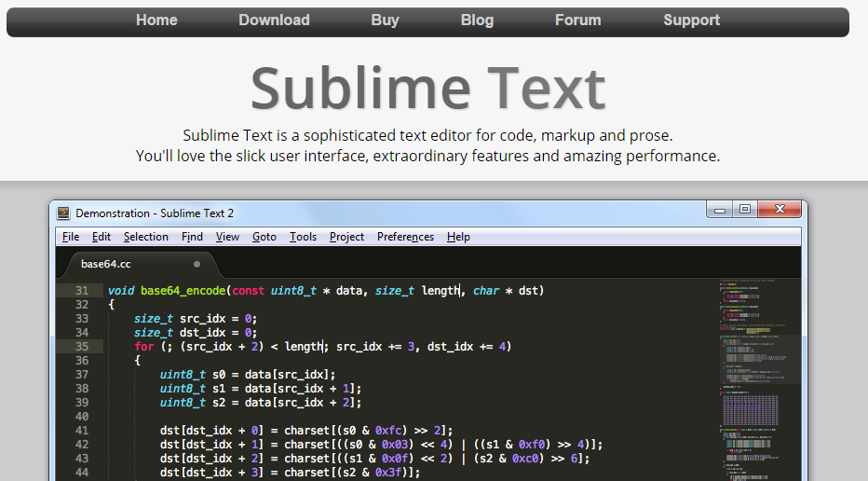The image size is (868, 481).
Task: Click 'uint8_t s0' declaration on line 37
Action: [193, 375]
